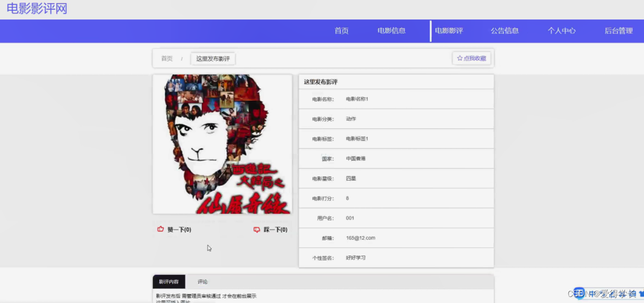The width and height of the screenshot is (644, 303).
Task: Click the 电影星级: label
Action: point(323,179)
